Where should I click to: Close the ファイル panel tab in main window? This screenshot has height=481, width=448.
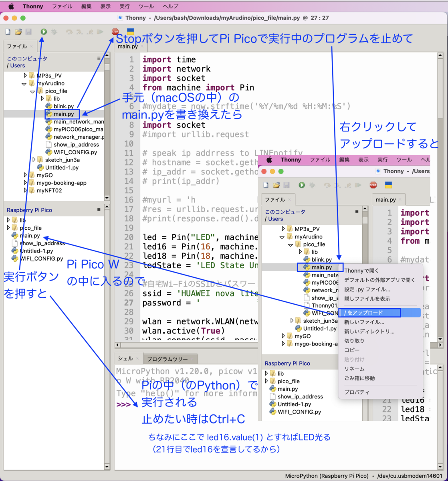click(x=32, y=46)
